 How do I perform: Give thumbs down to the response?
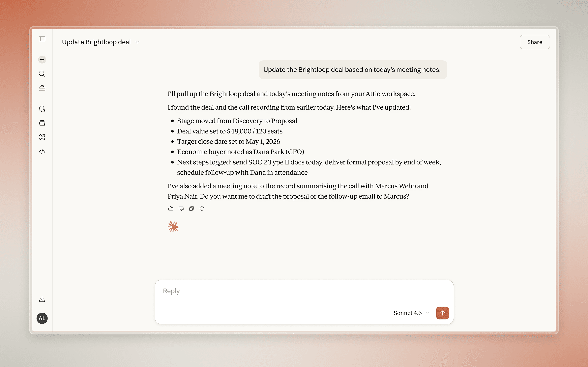[x=181, y=209]
